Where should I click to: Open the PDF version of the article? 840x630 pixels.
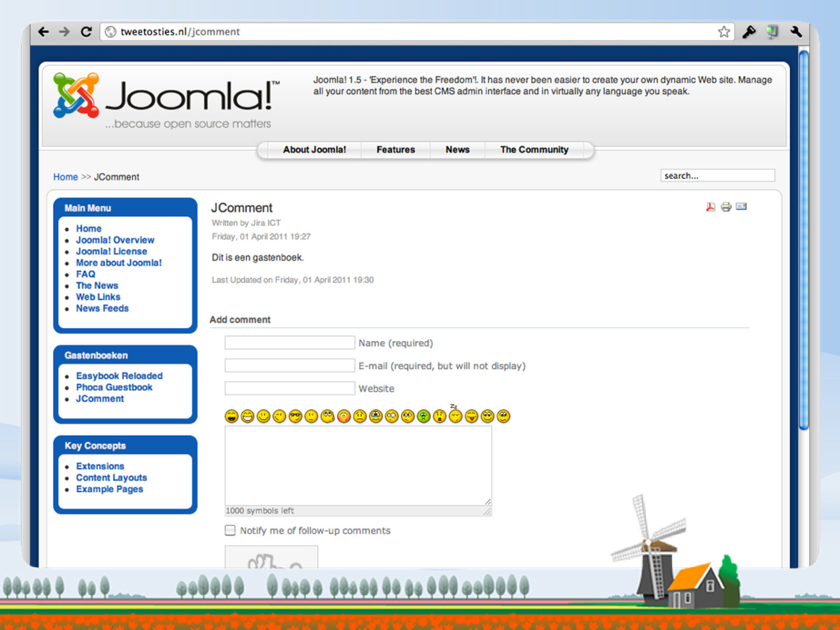pos(710,207)
